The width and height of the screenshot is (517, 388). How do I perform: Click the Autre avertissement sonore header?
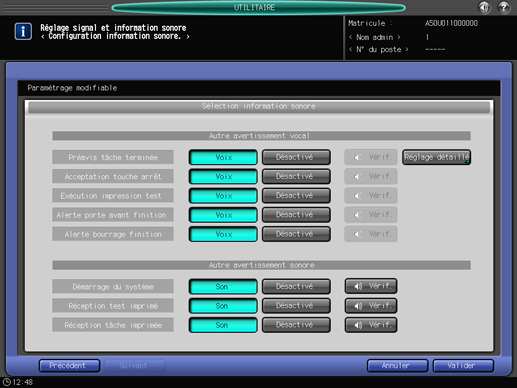pos(261,265)
